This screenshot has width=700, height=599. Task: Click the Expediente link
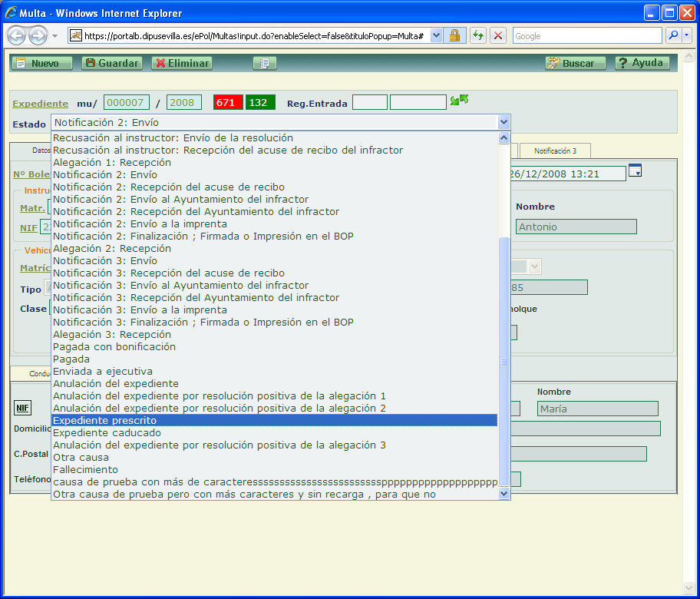point(40,104)
